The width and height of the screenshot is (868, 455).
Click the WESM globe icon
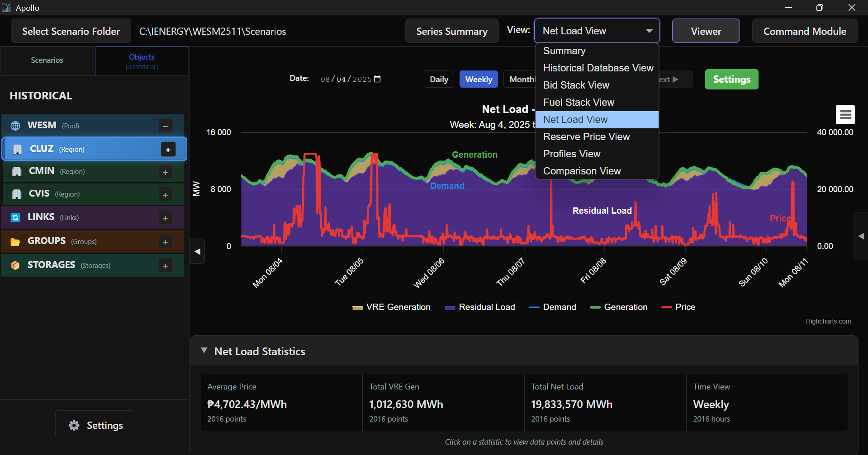click(x=15, y=126)
